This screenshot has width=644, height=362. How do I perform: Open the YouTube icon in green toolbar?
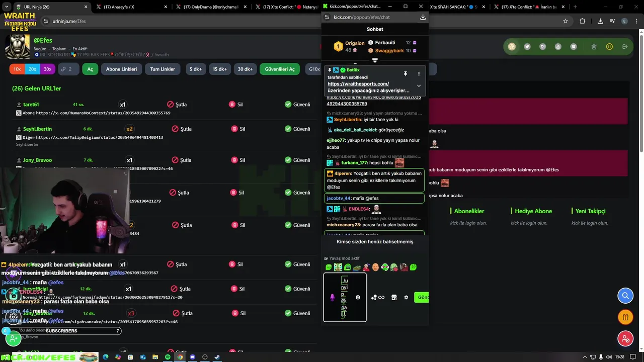558,47
